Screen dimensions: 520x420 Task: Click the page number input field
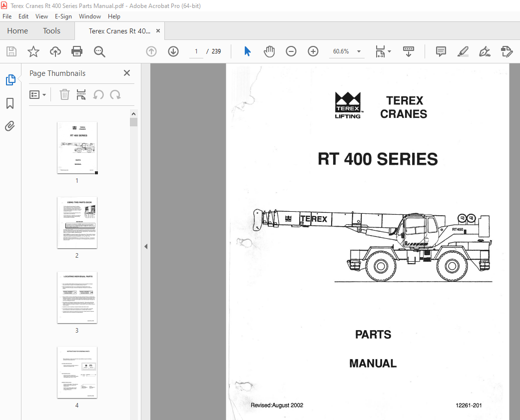[x=196, y=51]
